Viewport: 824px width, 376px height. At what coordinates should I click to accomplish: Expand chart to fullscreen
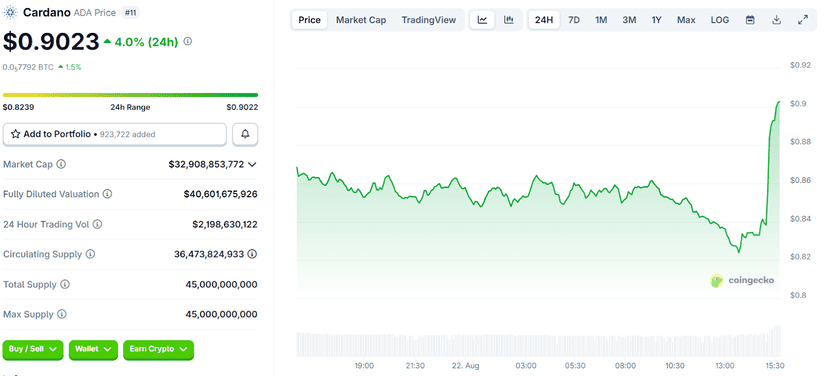pyautogui.click(x=802, y=20)
